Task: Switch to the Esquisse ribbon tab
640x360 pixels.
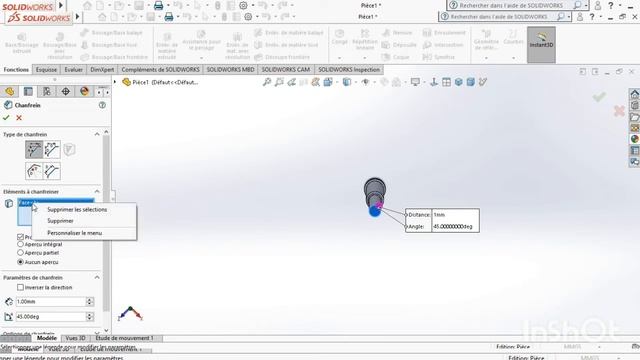Action: [x=47, y=70]
